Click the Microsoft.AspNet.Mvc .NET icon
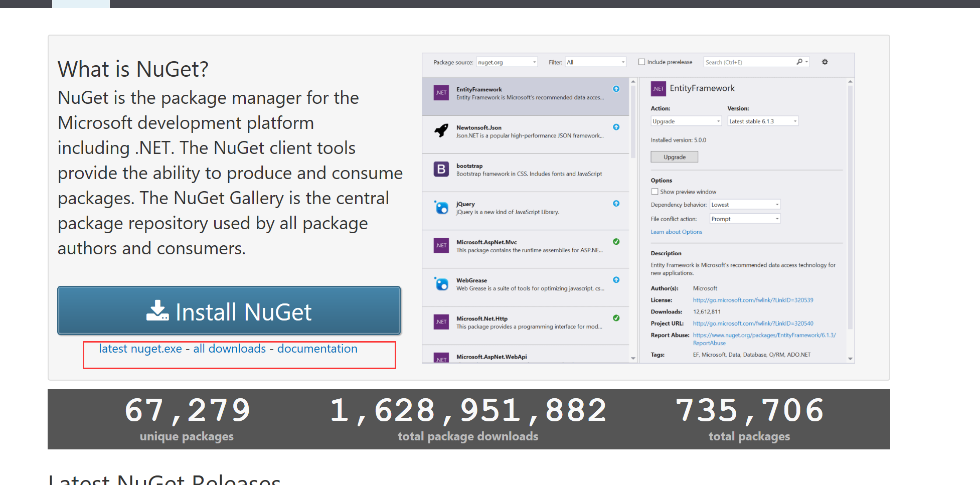 [x=441, y=245]
